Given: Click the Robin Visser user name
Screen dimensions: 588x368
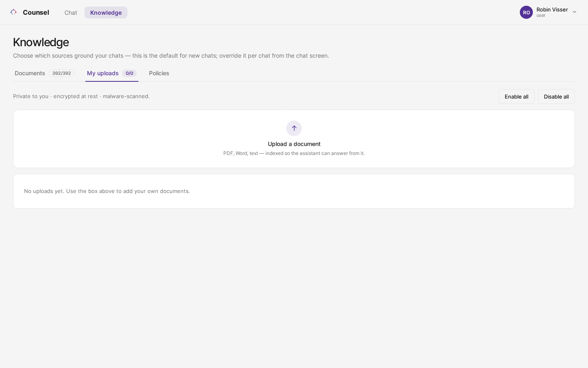Looking at the screenshot, I should tap(552, 9).
